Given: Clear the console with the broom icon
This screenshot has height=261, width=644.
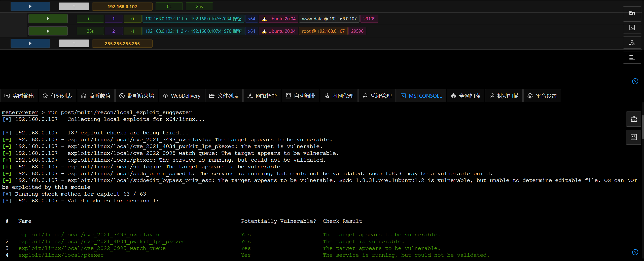Looking at the screenshot, I should pyautogui.click(x=634, y=119).
